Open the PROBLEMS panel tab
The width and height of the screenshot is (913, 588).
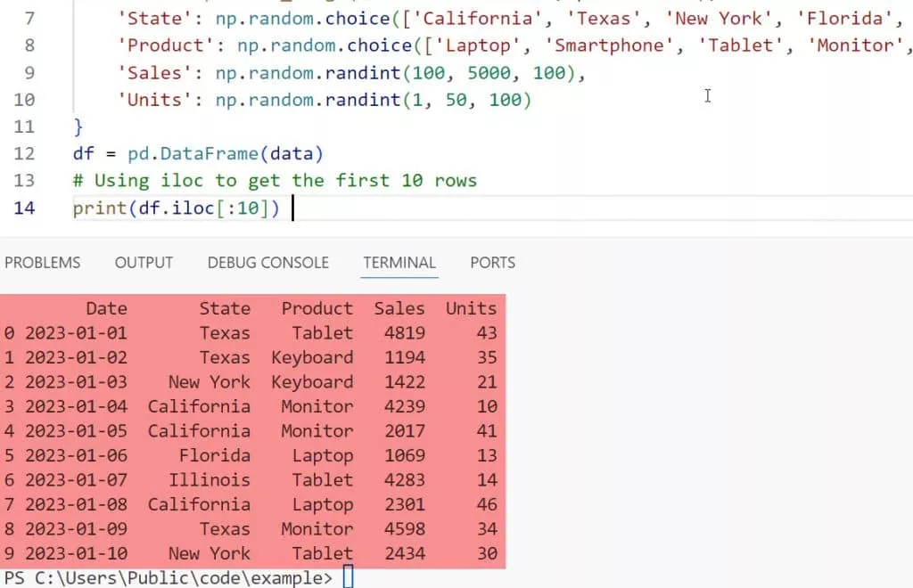click(42, 263)
